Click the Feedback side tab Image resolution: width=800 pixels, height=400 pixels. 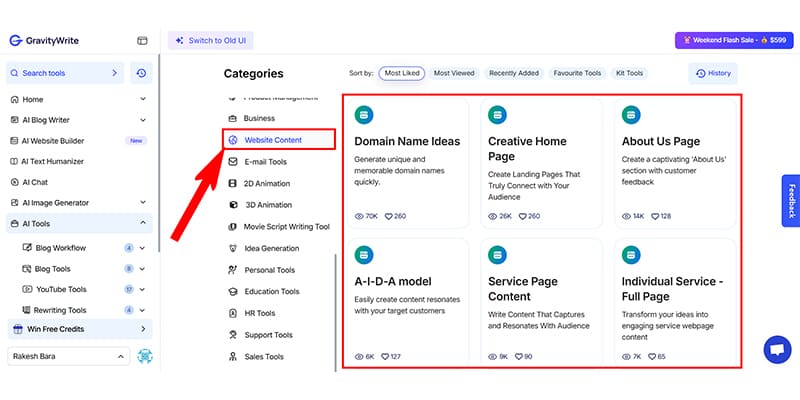pos(791,201)
